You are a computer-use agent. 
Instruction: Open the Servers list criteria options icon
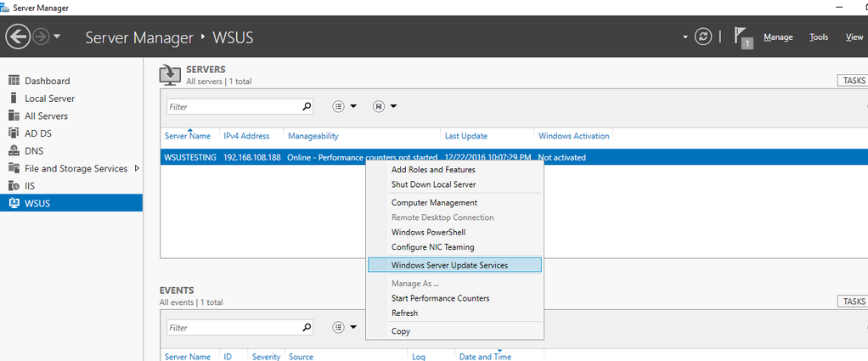(x=339, y=106)
